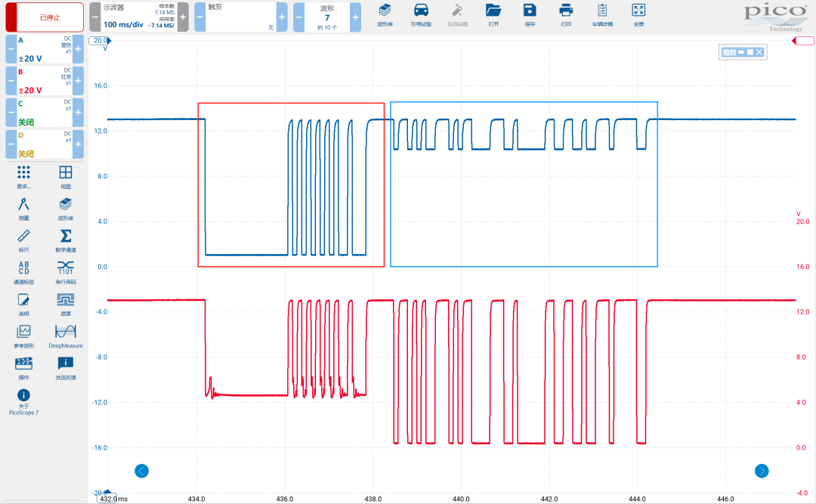Increase channel A range with plus
The height and width of the screenshot is (504, 816).
tap(78, 49)
